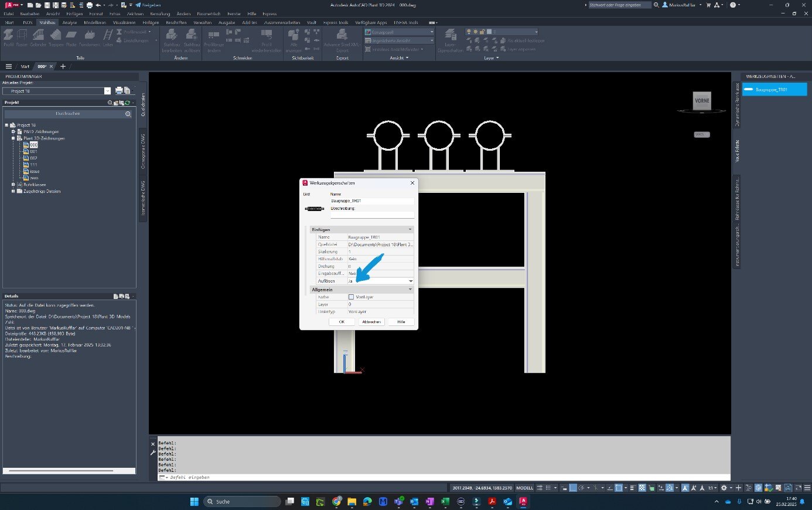Image resolution: width=812 pixels, height=510 pixels.
Task: Toggle the layer lock icon in the layer combo
Action: click(482, 31)
